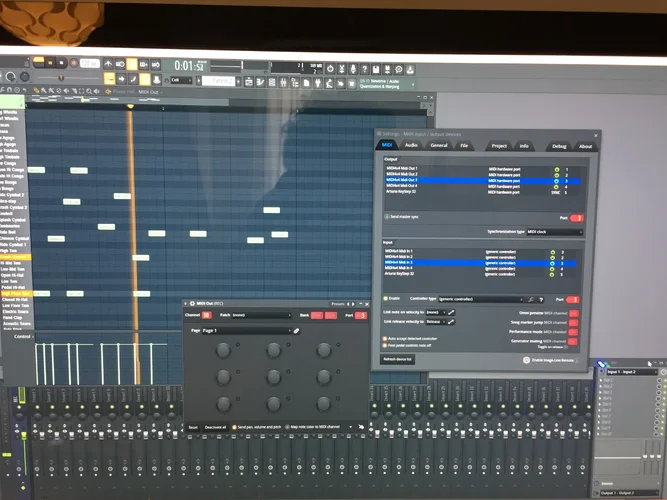Click the wrench icon beside Controller type
The image size is (667, 500).
531,300
